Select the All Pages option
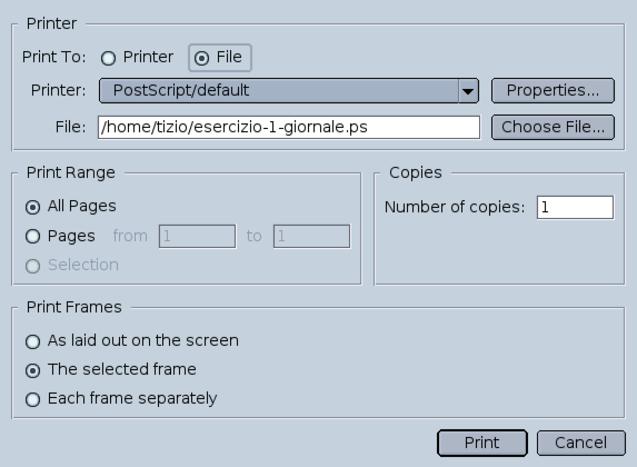Screen dimensions: 637x467 (x=34, y=207)
